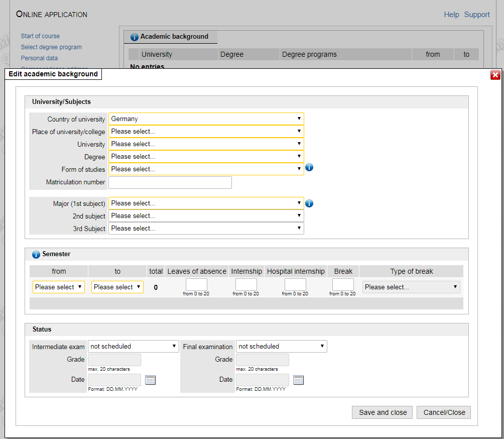This screenshot has width=504, height=439.
Task: Expand the 2nd subject dropdown
Action: click(x=206, y=216)
